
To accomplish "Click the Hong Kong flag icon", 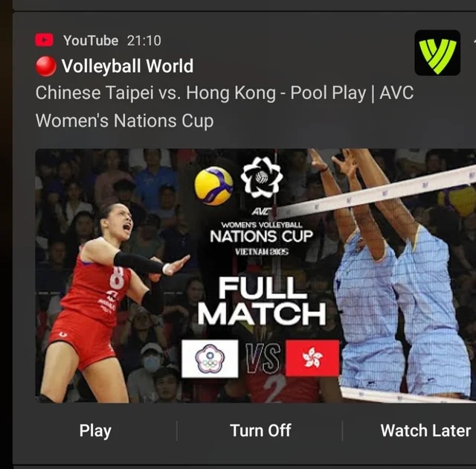I will point(312,358).
